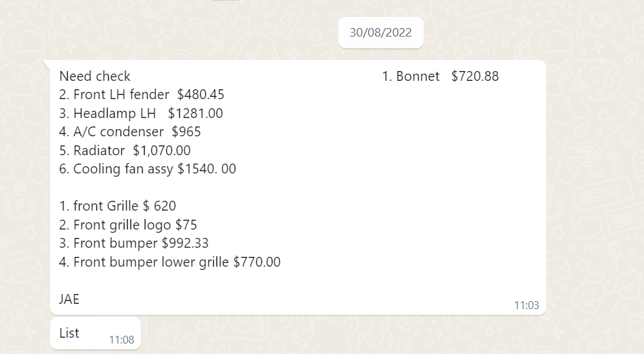644x354 pixels.
Task: Click the 11:03 message timestamp
Action: coord(526,305)
